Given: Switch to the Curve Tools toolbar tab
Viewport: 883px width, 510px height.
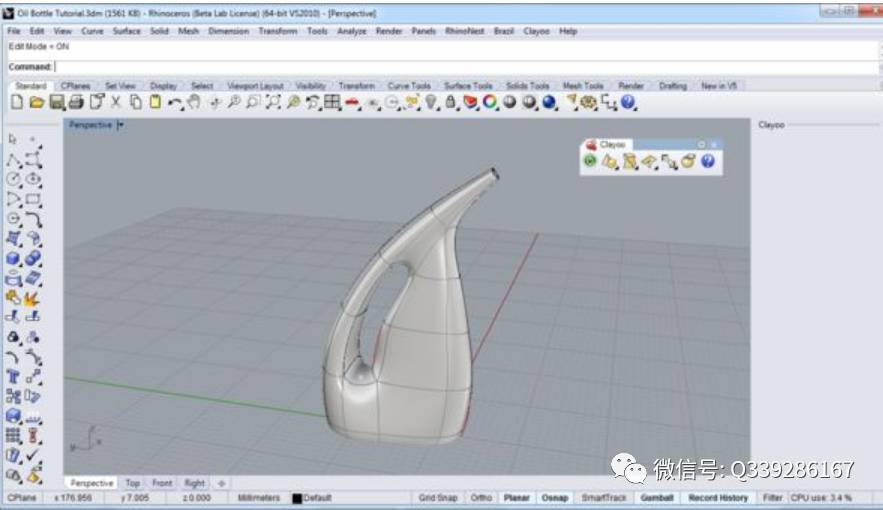Looking at the screenshot, I should tap(409, 86).
